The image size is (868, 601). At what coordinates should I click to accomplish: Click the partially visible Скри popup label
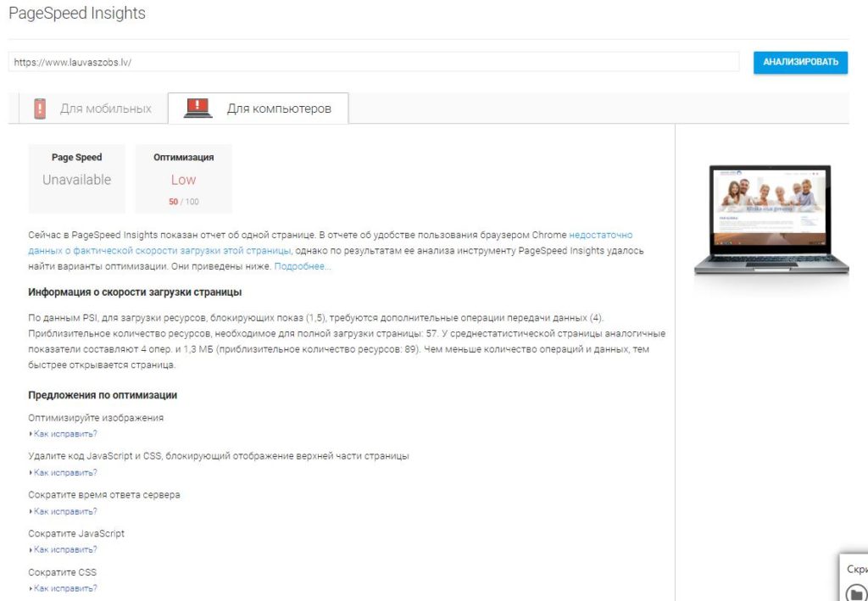857,569
